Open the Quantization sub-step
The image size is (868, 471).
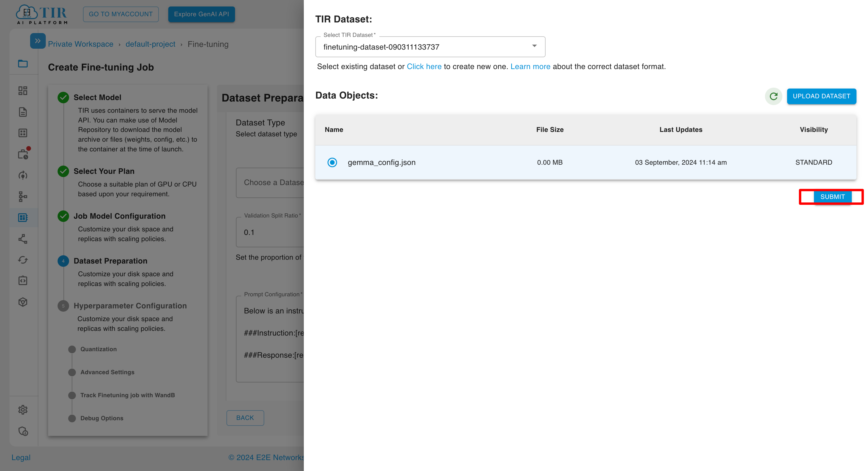pyautogui.click(x=98, y=349)
